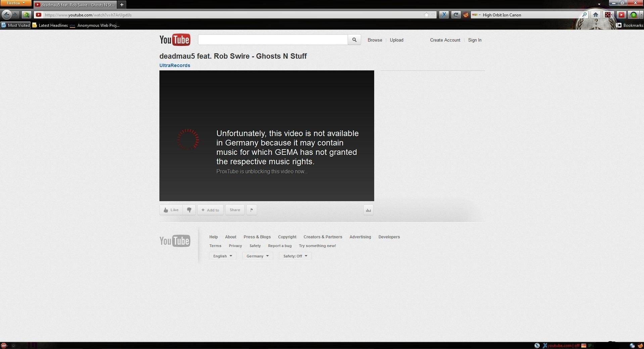Click the blocked video player area
The image size is (644, 349).
[267, 136]
